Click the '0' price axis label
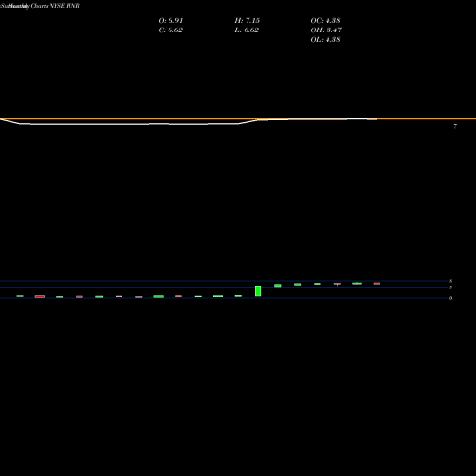 pos(450,298)
